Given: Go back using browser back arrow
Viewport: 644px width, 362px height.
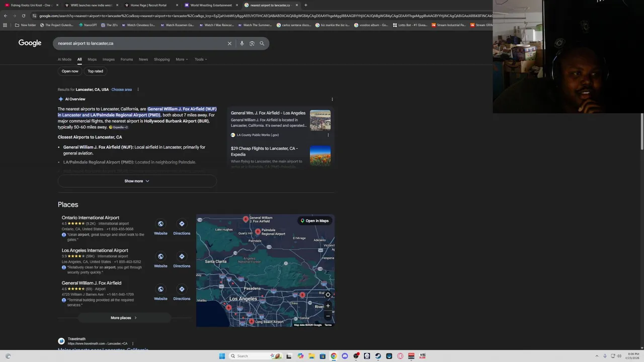Looking at the screenshot, I should click(x=5, y=16).
